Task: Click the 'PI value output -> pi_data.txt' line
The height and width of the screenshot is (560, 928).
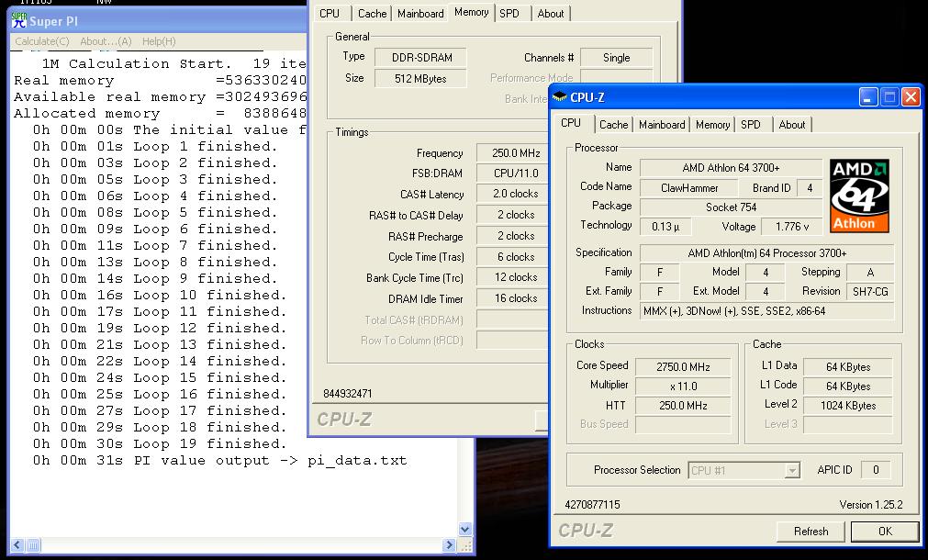Action: pyautogui.click(x=220, y=461)
